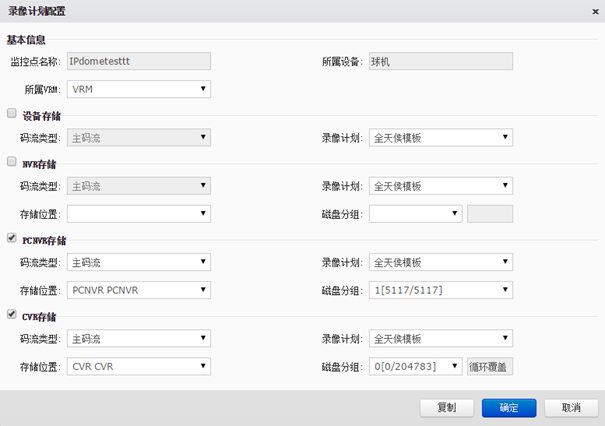Open NVR存储 磁盘分组 dropdown
Viewport: 605px width, 426px height.
click(x=416, y=214)
